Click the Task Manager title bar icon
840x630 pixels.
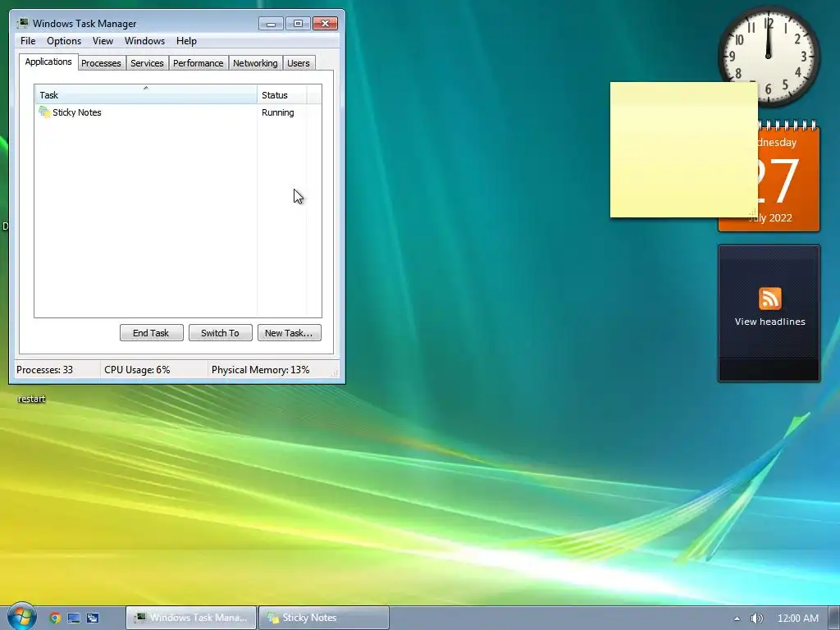tap(22, 23)
